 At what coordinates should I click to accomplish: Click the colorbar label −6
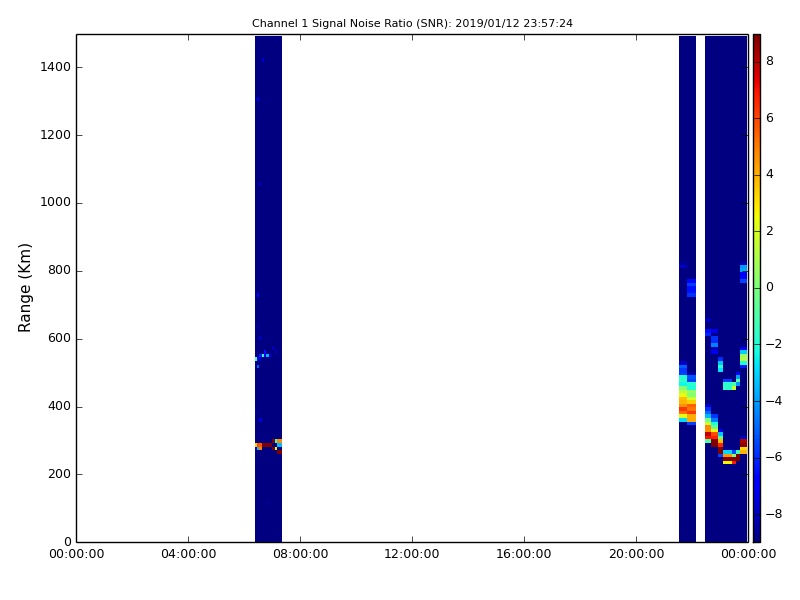[774, 457]
